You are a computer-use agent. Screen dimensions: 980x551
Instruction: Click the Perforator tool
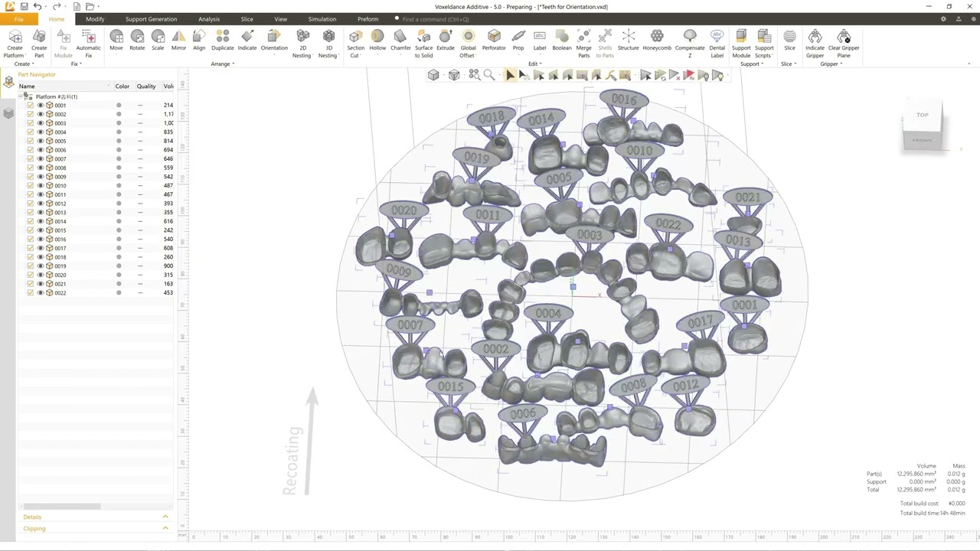pos(494,41)
